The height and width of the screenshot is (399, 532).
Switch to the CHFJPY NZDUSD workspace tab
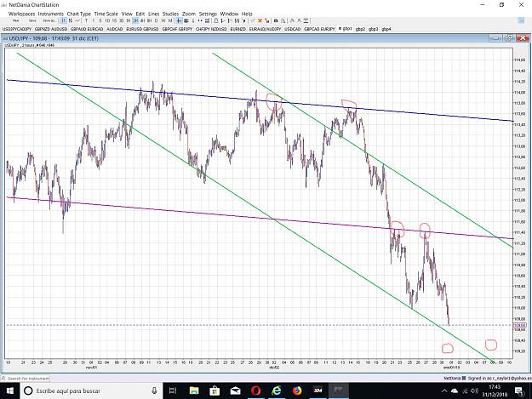point(211,29)
